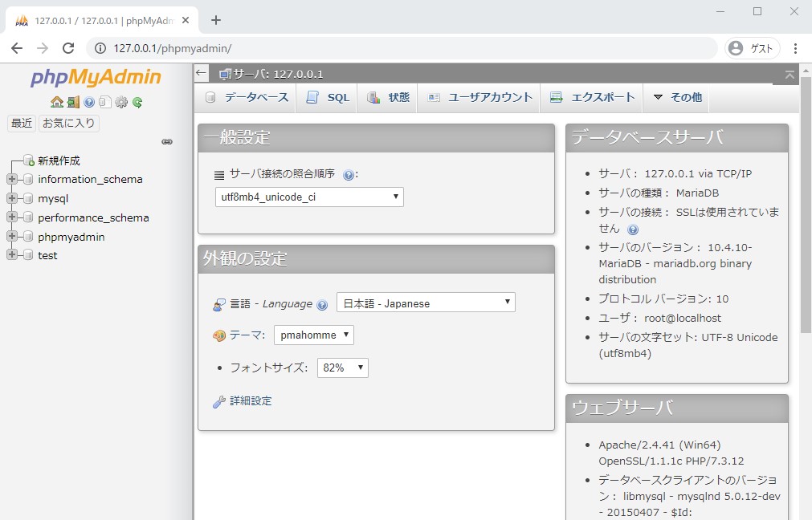
Task: Open Chrome three-dot menu
Action: (795, 48)
